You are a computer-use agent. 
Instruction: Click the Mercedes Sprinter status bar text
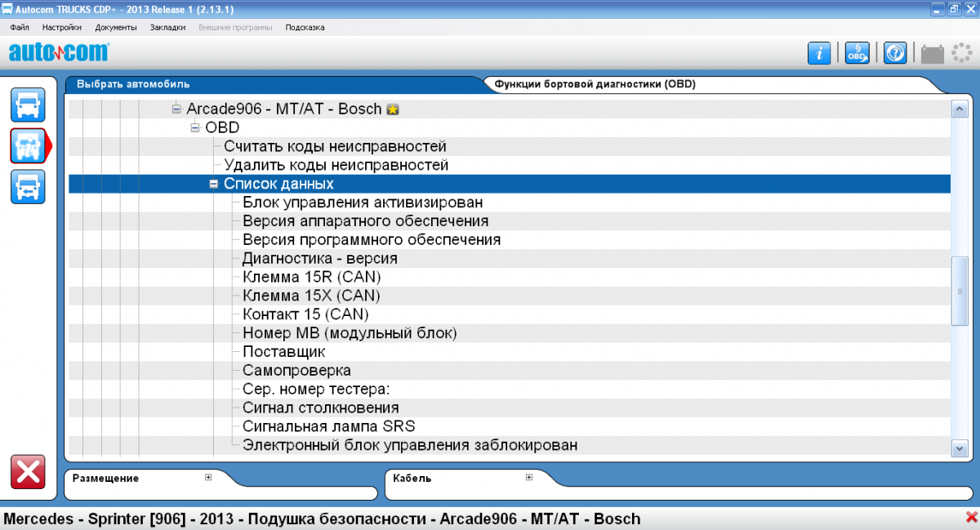(x=322, y=519)
